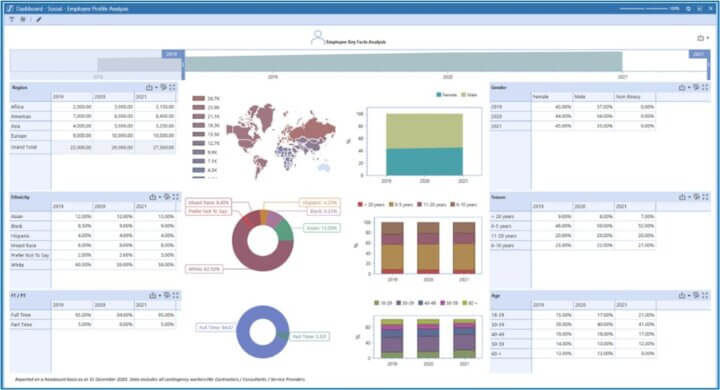Click the pencil edit icon in the toolbar

click(39, 20)
